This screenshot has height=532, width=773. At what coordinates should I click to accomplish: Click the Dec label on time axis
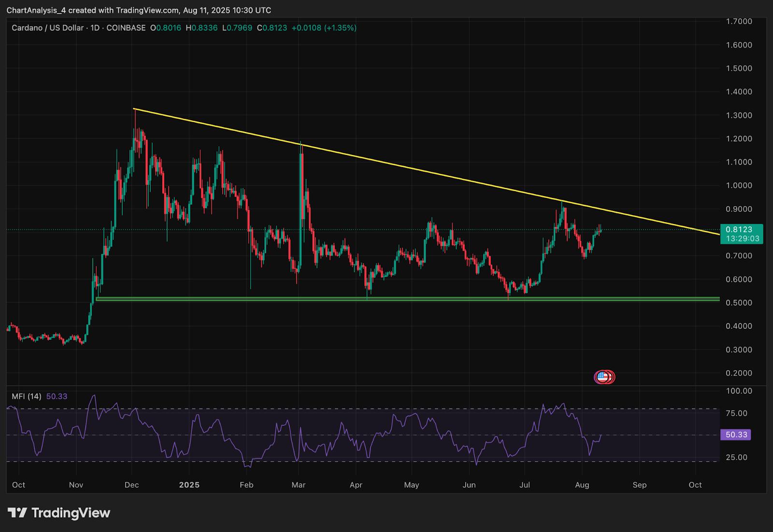[x=131, y=485]
